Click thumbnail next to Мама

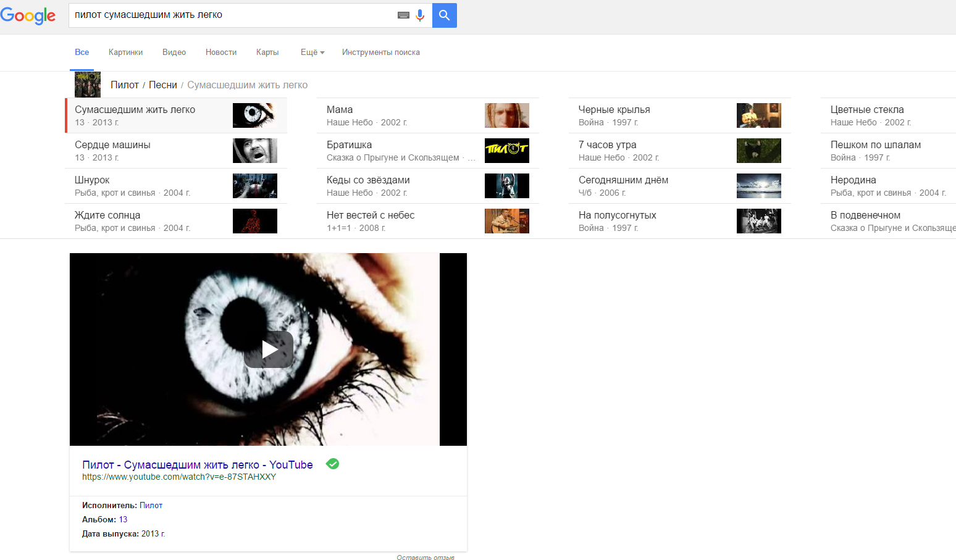[507, 115]
